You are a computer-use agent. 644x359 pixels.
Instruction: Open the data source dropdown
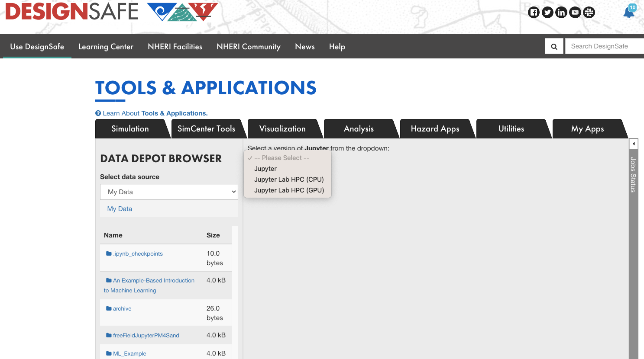tap(169, 192)
